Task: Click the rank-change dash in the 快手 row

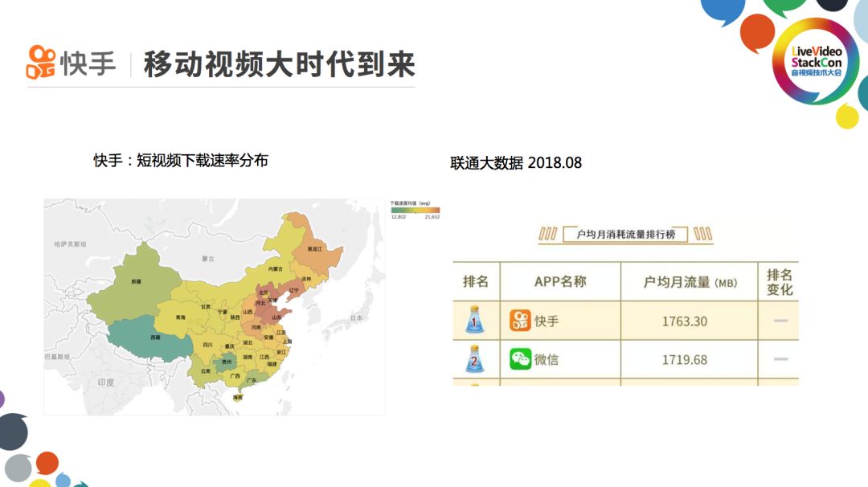Action: 780,321
